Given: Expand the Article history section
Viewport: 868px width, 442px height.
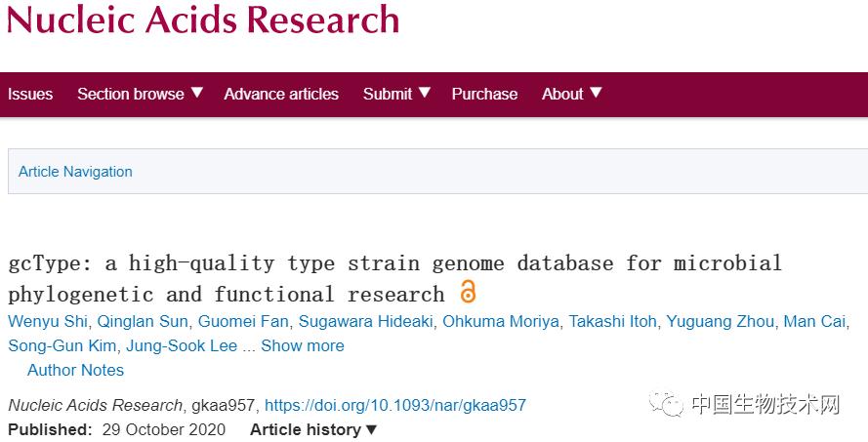Looking at the screenshot, I should tap(313, 429).
